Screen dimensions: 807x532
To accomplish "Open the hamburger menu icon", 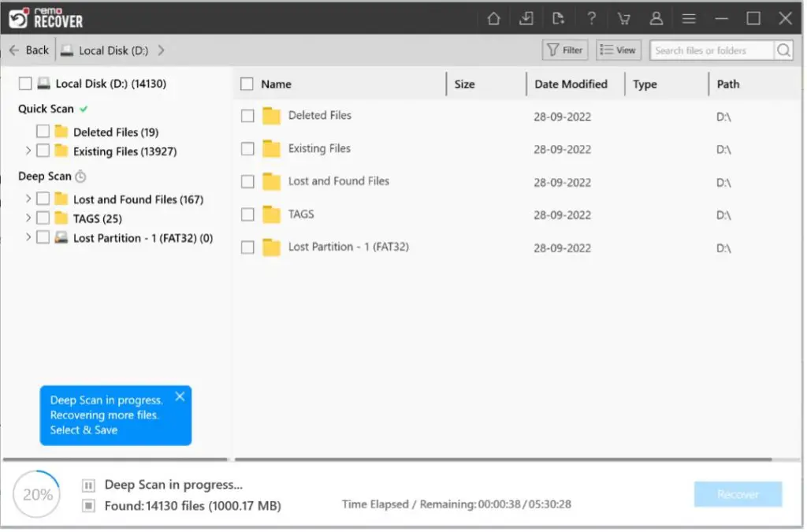I will click(690, 19).
